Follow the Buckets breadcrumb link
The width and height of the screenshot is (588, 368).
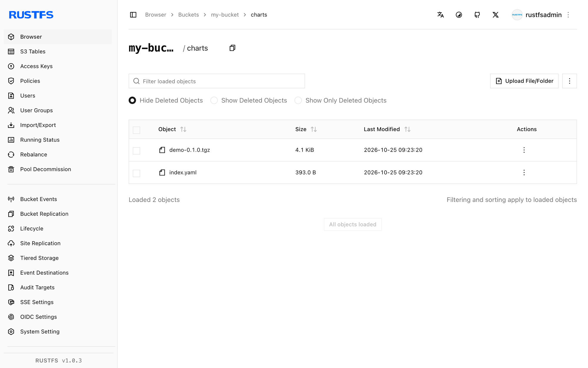click(188, 15)
